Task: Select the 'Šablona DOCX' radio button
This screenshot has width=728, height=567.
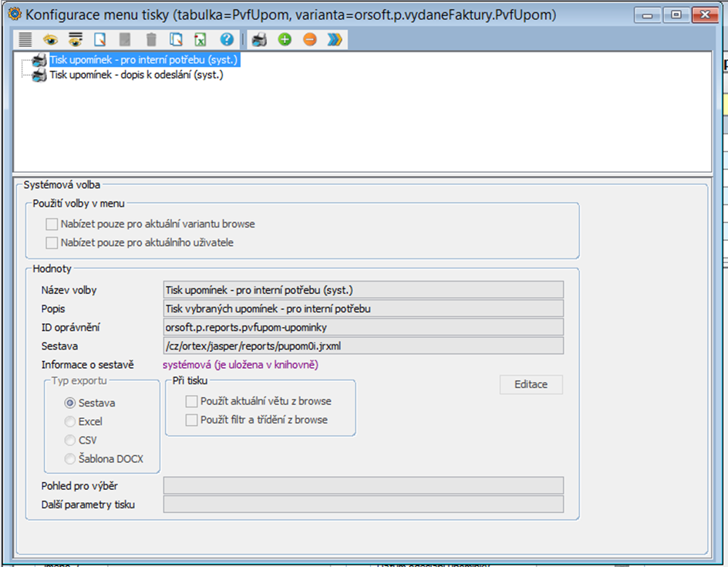Action: pos(71,459)
